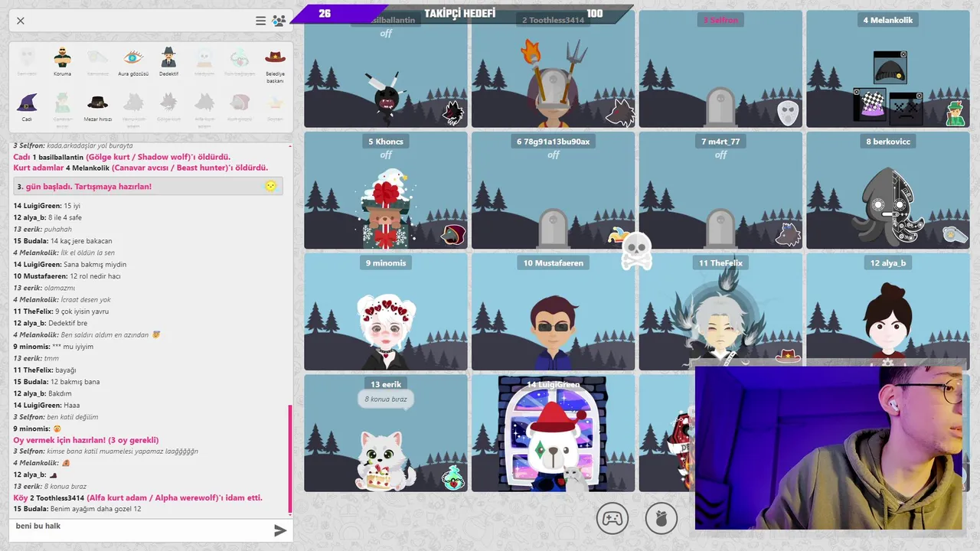Click eerik's '8 konua bıraz' speech bubble

click(x=386, y=399)
